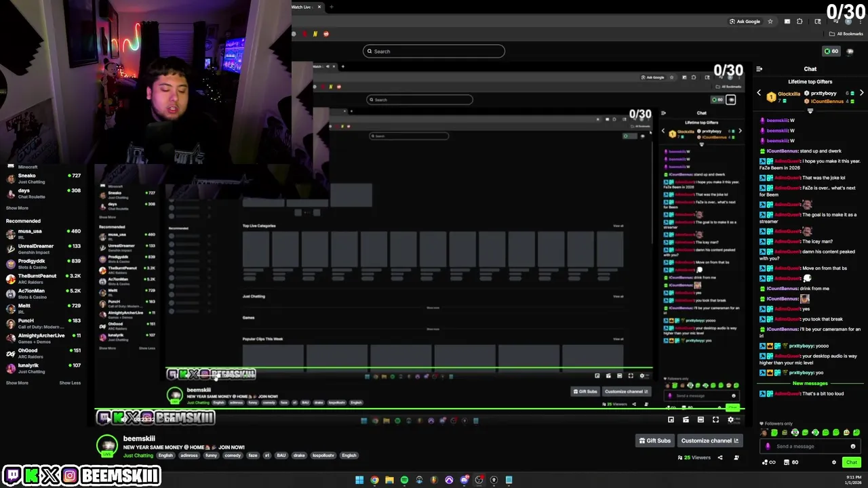The height and width of the screenshot is (488, 868).
Task: Enter fullscreen using player fullscreen icon
Action: pos(715,420)
